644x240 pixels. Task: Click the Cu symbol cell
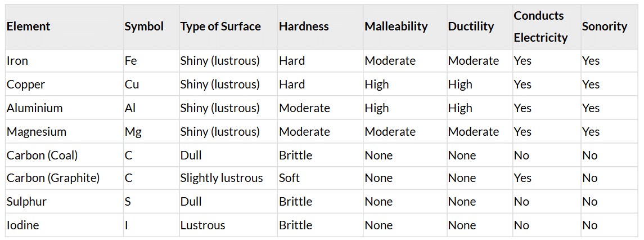[132, 85]
